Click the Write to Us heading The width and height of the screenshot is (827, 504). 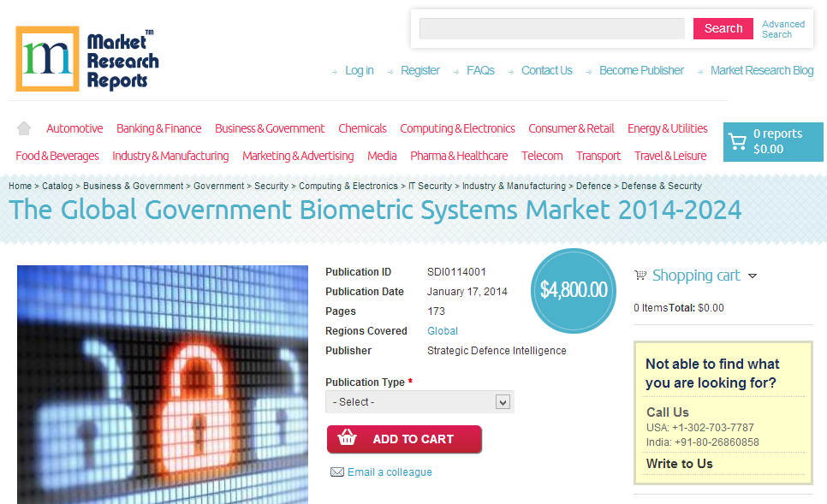pos(680,464)
